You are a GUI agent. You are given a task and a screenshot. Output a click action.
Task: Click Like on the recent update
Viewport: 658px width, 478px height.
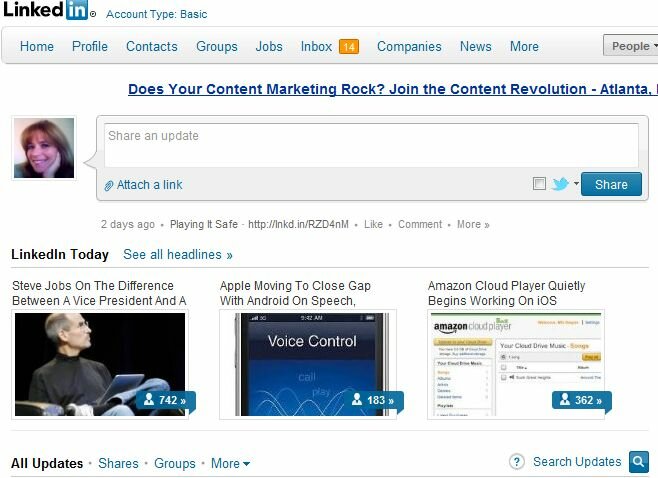click(373, 225)
